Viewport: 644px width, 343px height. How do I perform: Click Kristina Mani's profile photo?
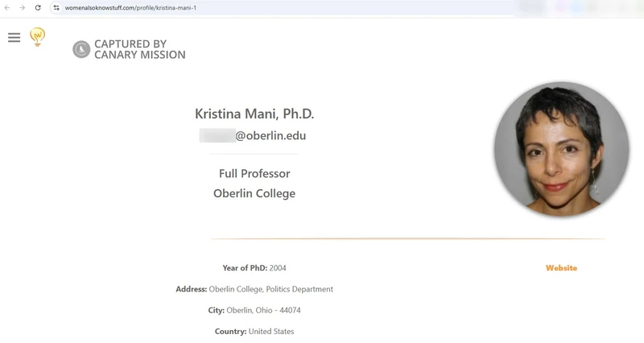[x=561, y=149]
